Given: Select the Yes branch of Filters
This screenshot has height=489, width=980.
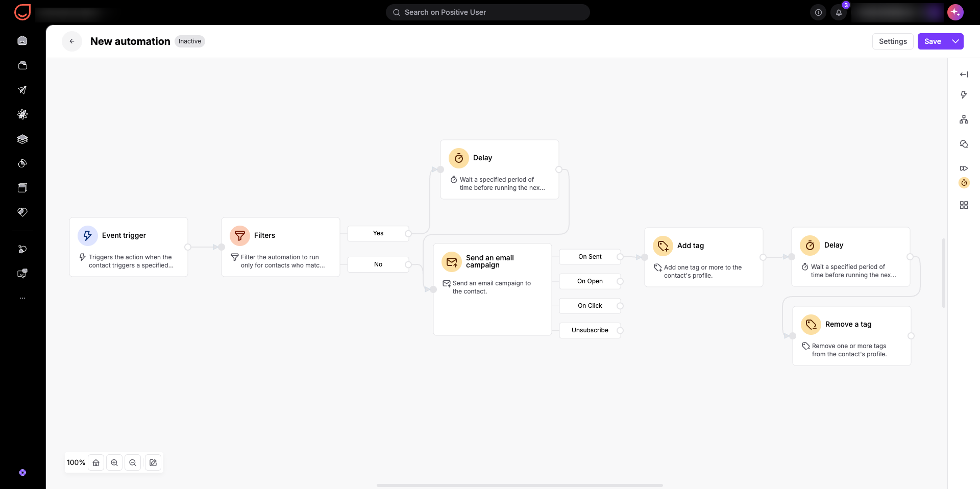Looking at the screenshot, I should pos(378,233).
